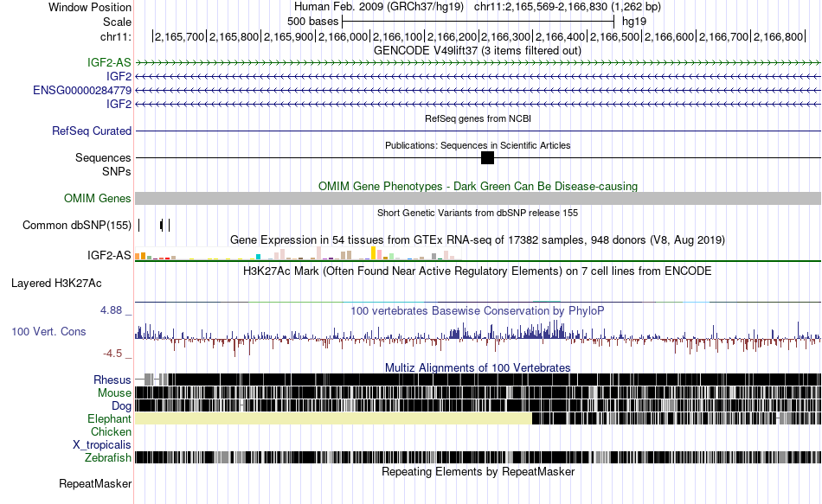Click the black Sequences publication block
Viewport: 822px width, 504px height.
click(x=487, y=157)
